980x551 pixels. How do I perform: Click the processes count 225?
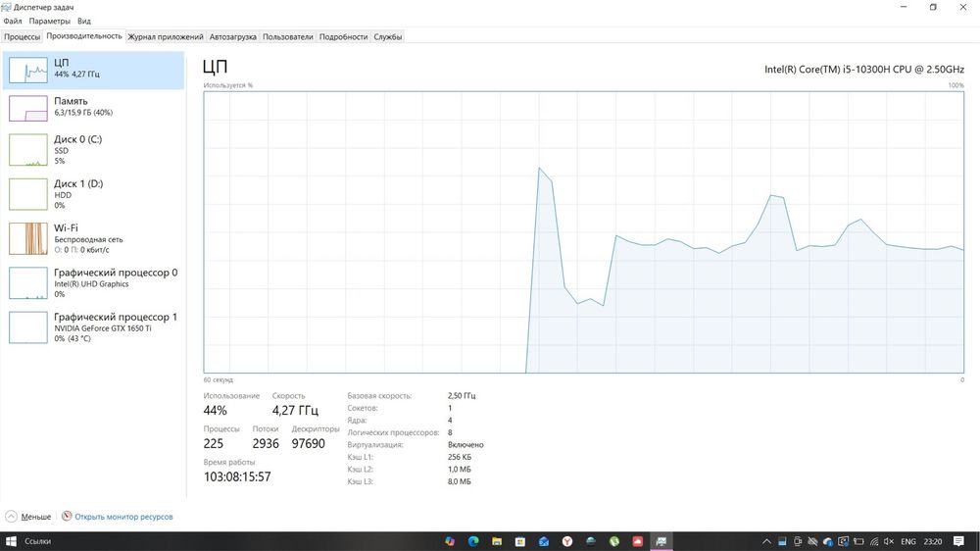(213, 443)
